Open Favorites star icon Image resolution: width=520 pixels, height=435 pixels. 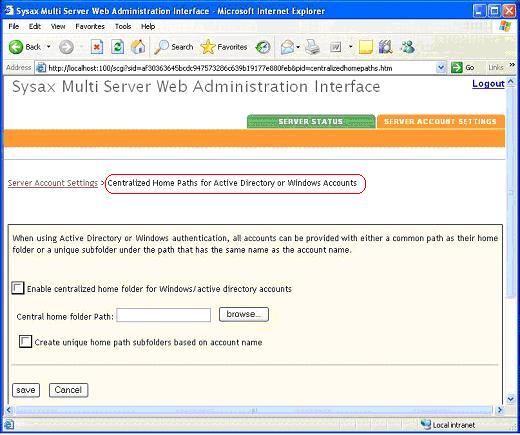pyautogui.click(x=208, y=47)
